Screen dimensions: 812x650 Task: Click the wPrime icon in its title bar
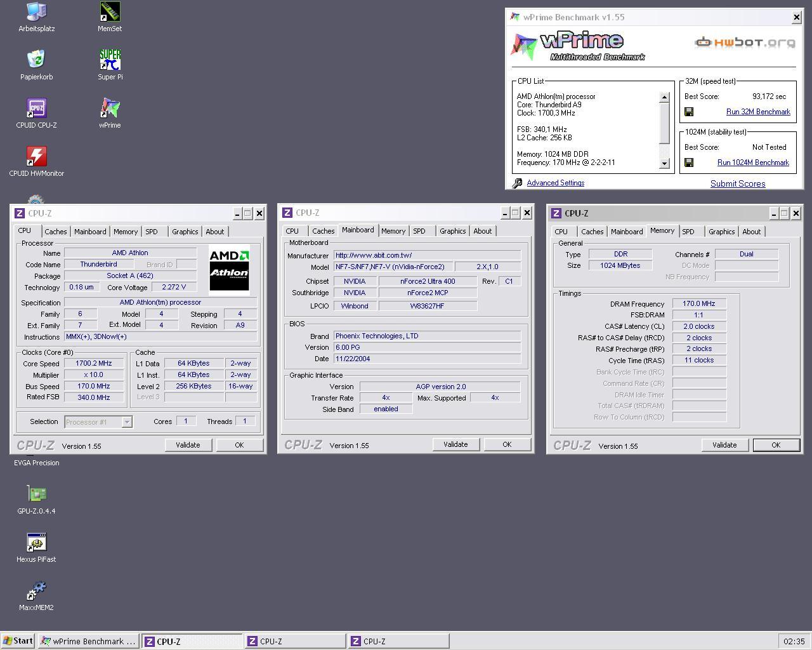[516, 17]
